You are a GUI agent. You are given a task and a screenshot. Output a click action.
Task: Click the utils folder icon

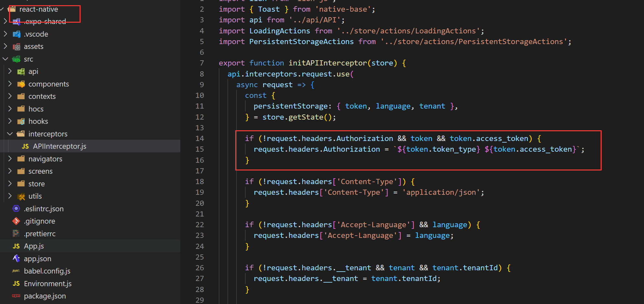pyautogui.click(x=21, y=196)
